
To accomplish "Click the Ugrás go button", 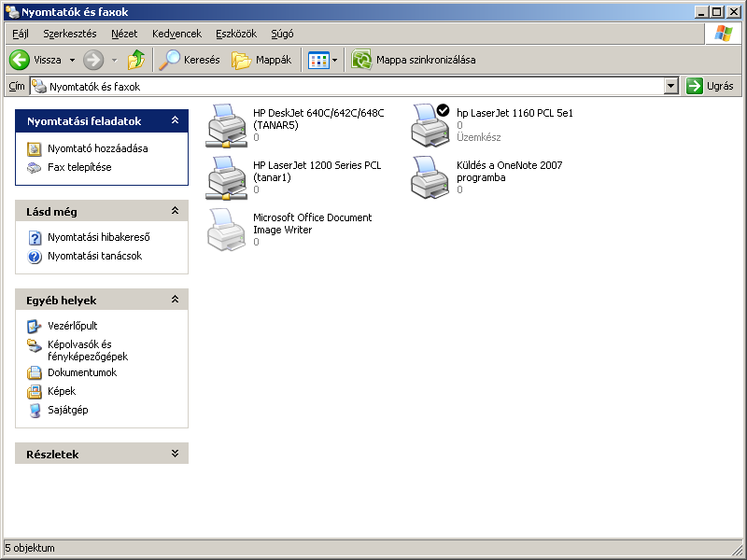I will click(x=711, y=86).
